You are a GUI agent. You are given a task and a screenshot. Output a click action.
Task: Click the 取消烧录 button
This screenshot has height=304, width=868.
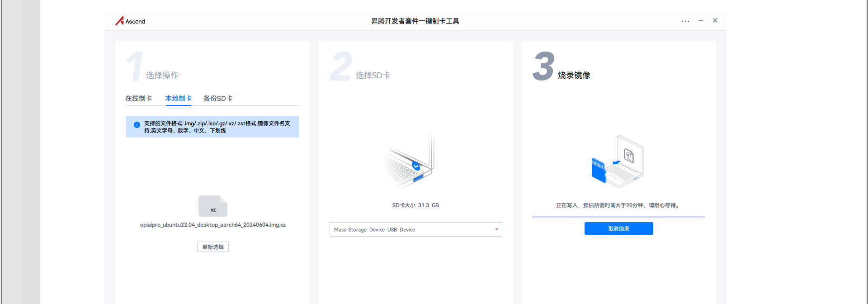click(x=619, y=228)
